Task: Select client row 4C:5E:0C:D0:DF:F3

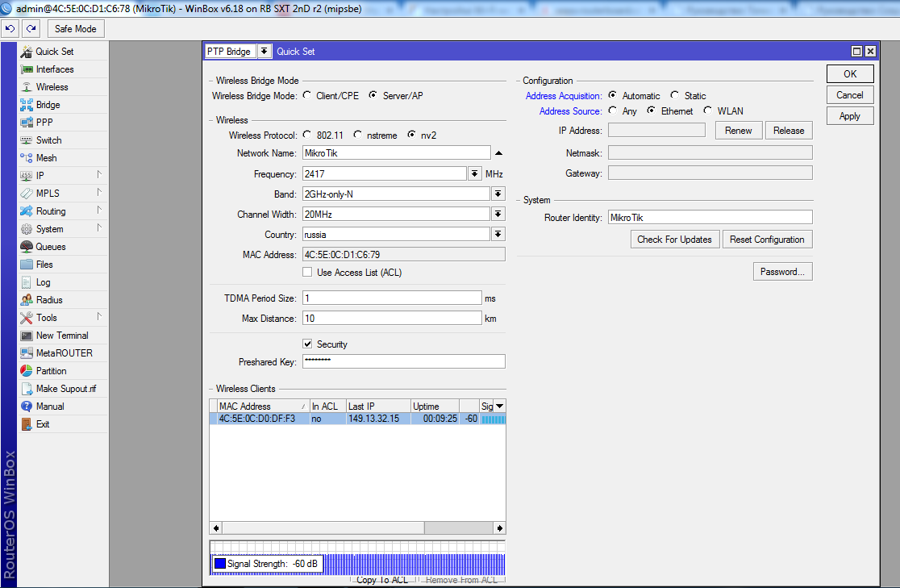Action: point(357,419)
